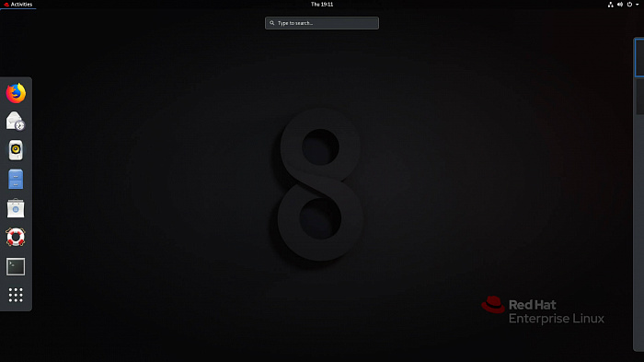Screen dimensions: 644x362
Task: Click the network status icon
Action: 611,4
